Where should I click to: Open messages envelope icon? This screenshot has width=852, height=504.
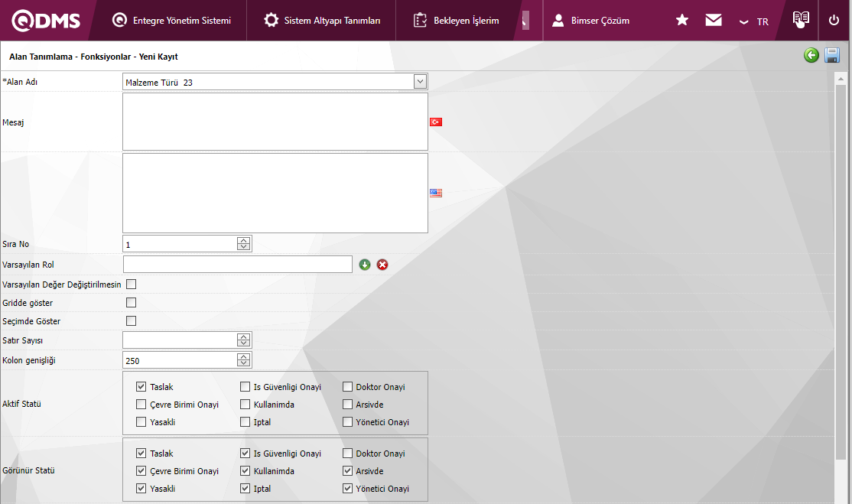[714, 20]
